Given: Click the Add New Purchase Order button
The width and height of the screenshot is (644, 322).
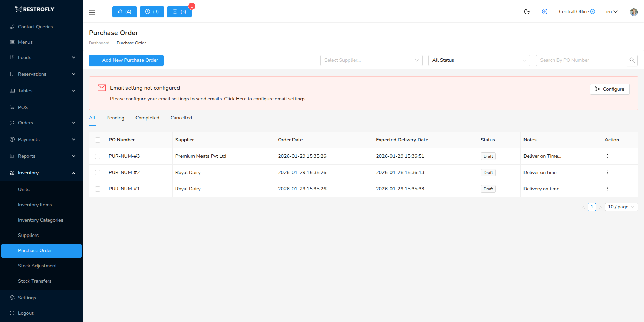Looking at the screenshot, I should click(126, 60).
